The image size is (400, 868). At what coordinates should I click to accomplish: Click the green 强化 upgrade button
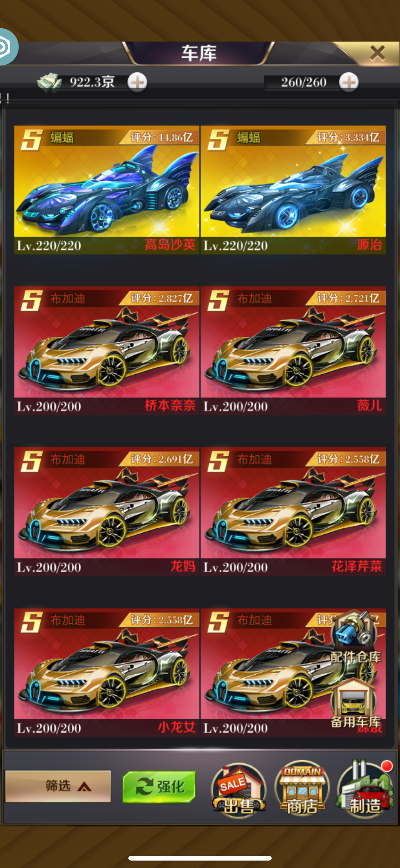(159, 786)
